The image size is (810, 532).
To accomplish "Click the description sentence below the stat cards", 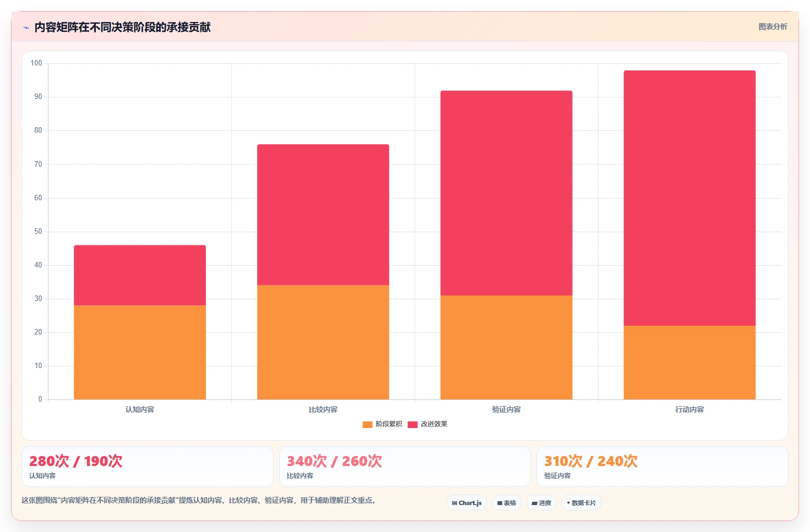I will pos(199,501).
